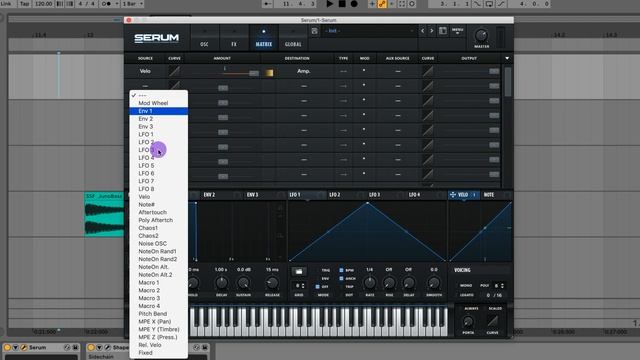Screen dimensions: 640x360
Task: Select Mod Wheel from source menu
Action: [x=158, y=103]
